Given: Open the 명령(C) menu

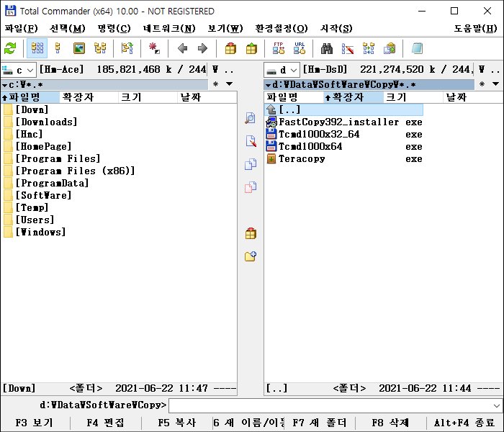Looking at the screenshot, I should point(114,28).
